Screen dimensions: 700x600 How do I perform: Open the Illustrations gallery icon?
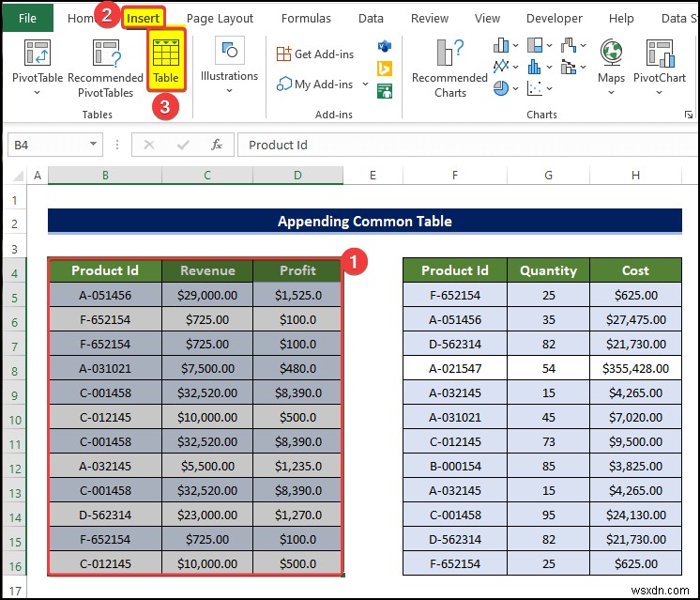coord(230,50)
